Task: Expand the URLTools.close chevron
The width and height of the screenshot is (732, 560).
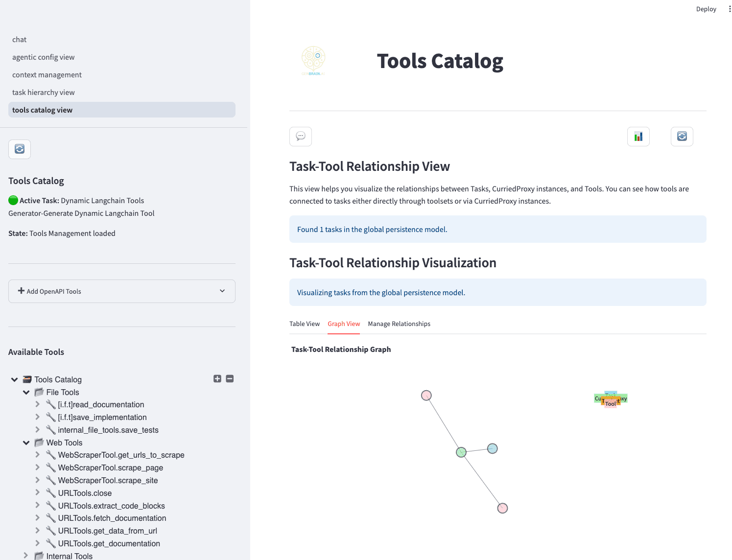Action: 38,493
